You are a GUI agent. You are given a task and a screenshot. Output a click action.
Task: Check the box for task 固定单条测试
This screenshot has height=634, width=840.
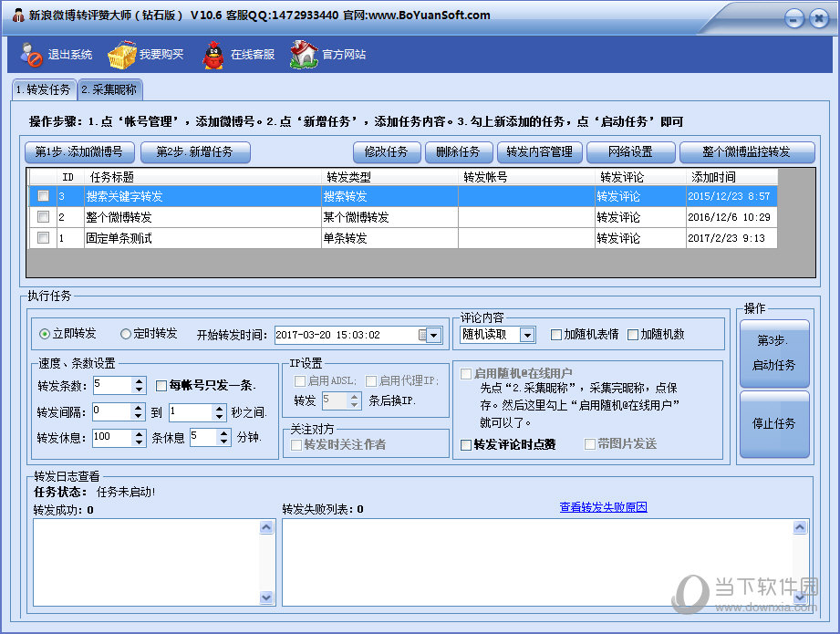coord(44,238)
